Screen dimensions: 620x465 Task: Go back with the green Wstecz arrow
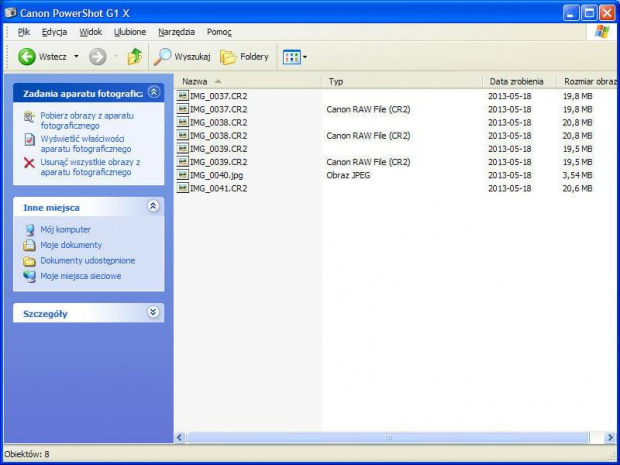click(27, 57)
